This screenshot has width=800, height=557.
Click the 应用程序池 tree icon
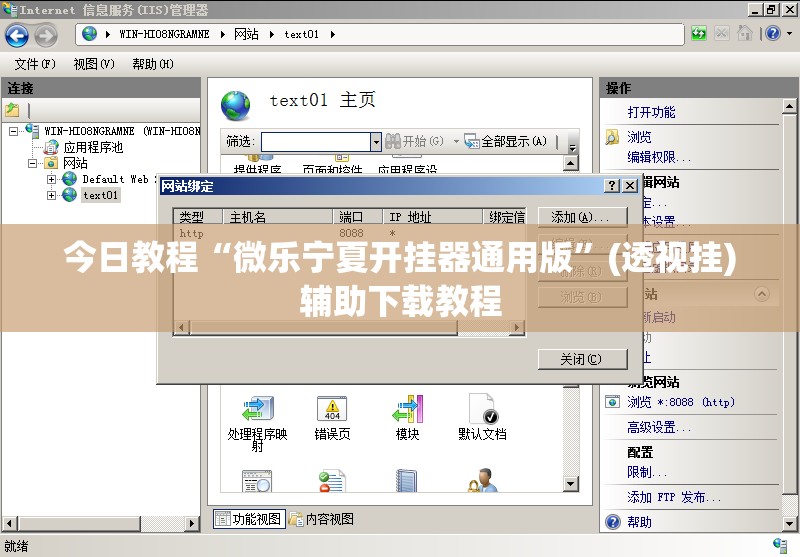click(x=51, y=147)
